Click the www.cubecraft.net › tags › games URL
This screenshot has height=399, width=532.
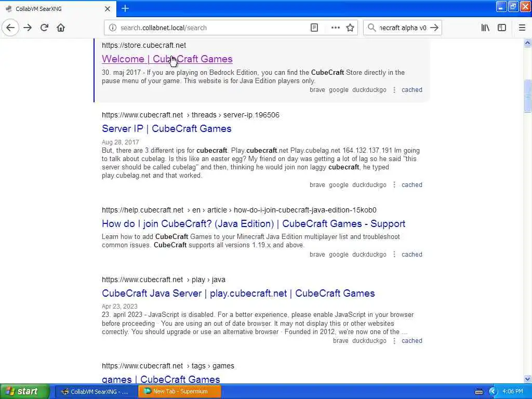(168, 366)
